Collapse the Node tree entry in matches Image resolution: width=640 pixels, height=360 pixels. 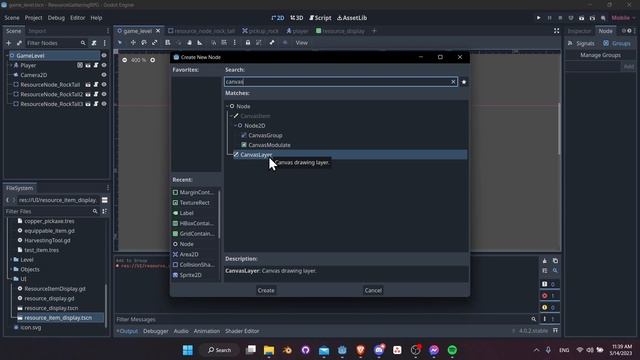[227, 106]
